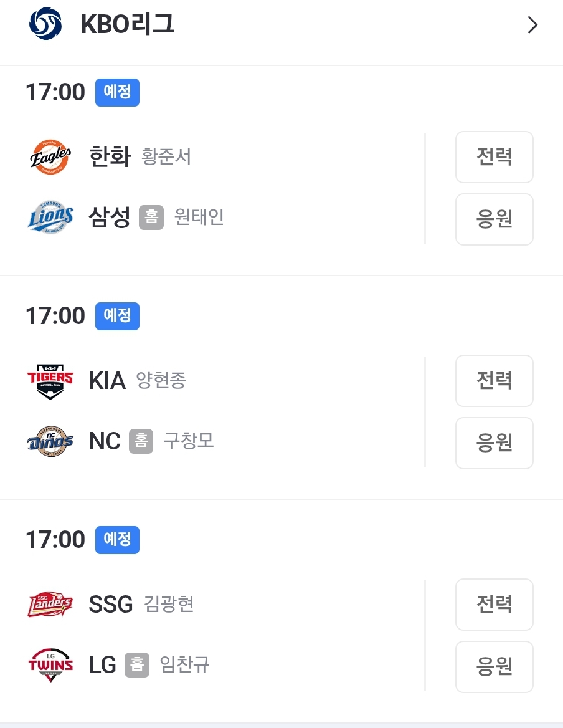The image size is (563, 728).
Task: Open 전력 for the 한화 vs 삼성 game
Action: (494, 157)
